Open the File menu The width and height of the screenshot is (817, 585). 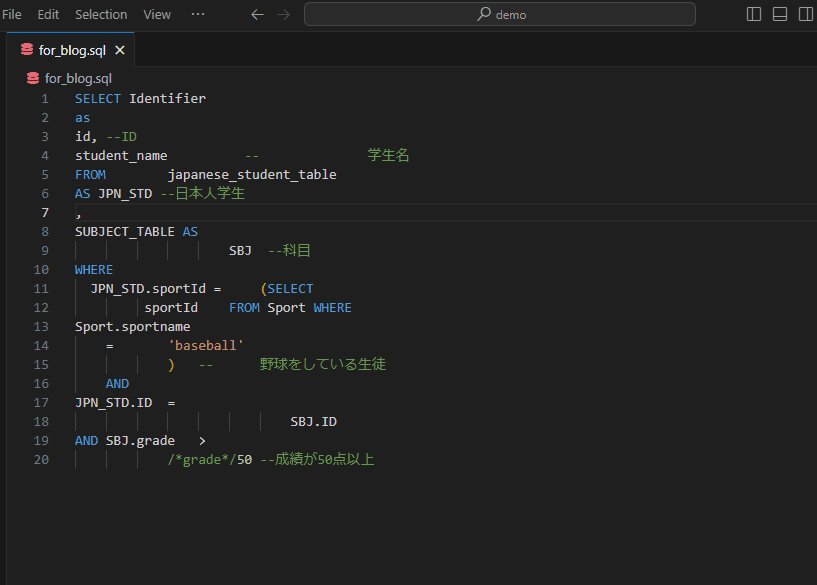pyautogui.click(x=11, y=15)
